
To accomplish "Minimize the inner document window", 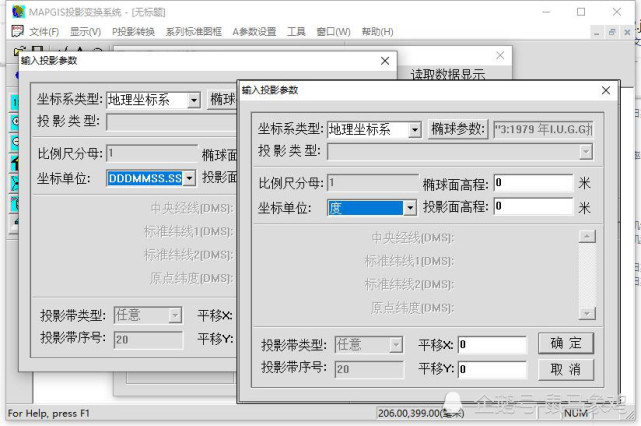I will click(x=597, y=32).
